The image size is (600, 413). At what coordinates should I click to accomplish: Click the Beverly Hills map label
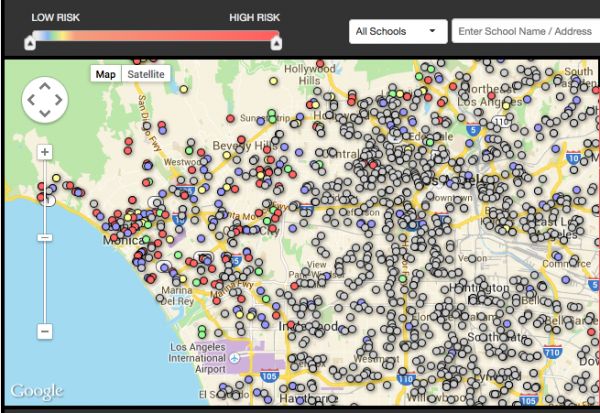245,146
